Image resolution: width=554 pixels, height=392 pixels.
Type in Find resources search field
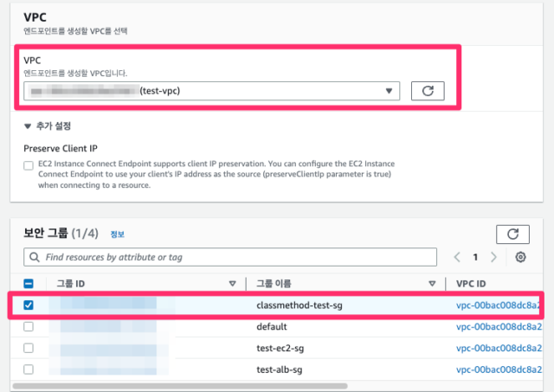click(234, 257)
